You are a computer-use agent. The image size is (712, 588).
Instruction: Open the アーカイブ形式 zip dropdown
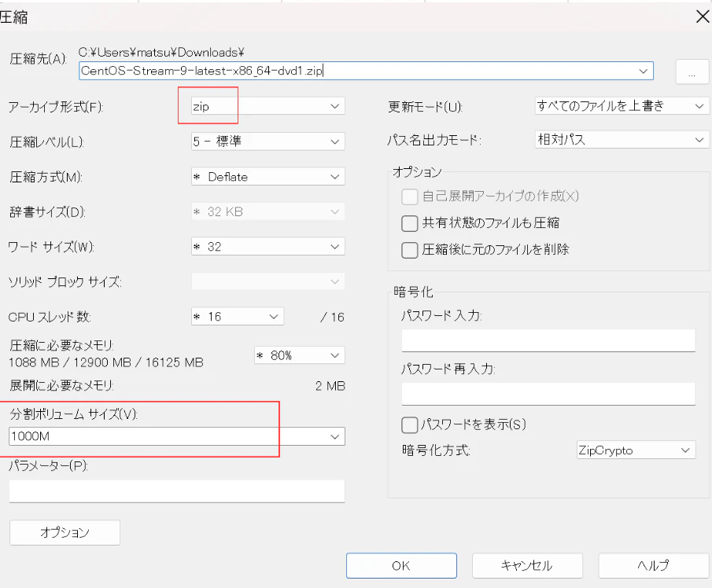point(268,106)
